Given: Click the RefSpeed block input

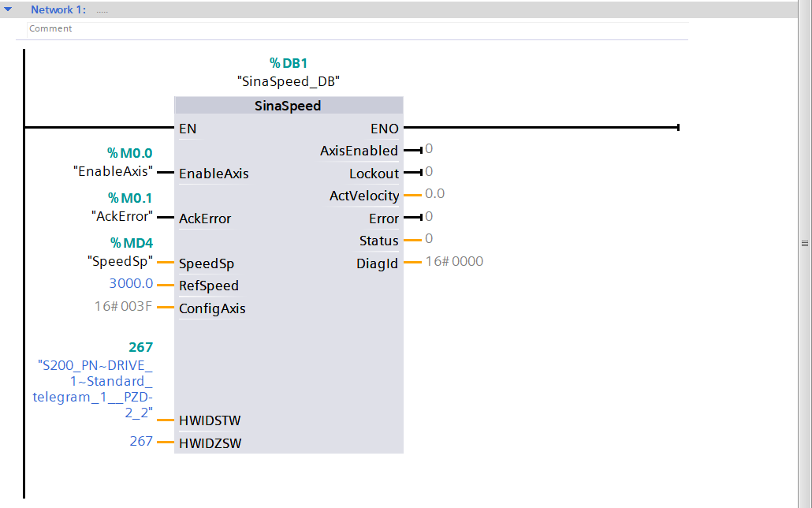Looking at the screenshot, I should click(x=209, y=286).
